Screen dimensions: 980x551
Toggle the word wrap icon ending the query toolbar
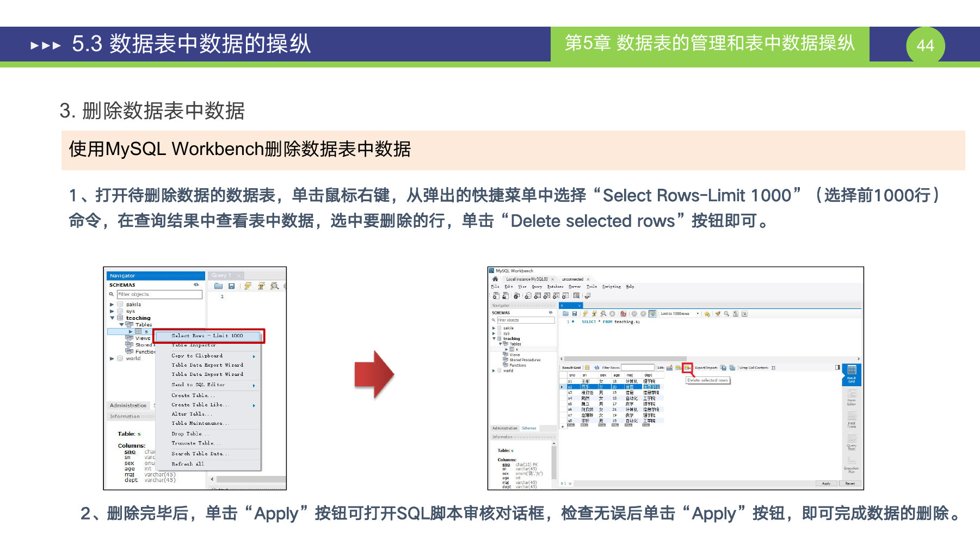(x=744, y=314)
